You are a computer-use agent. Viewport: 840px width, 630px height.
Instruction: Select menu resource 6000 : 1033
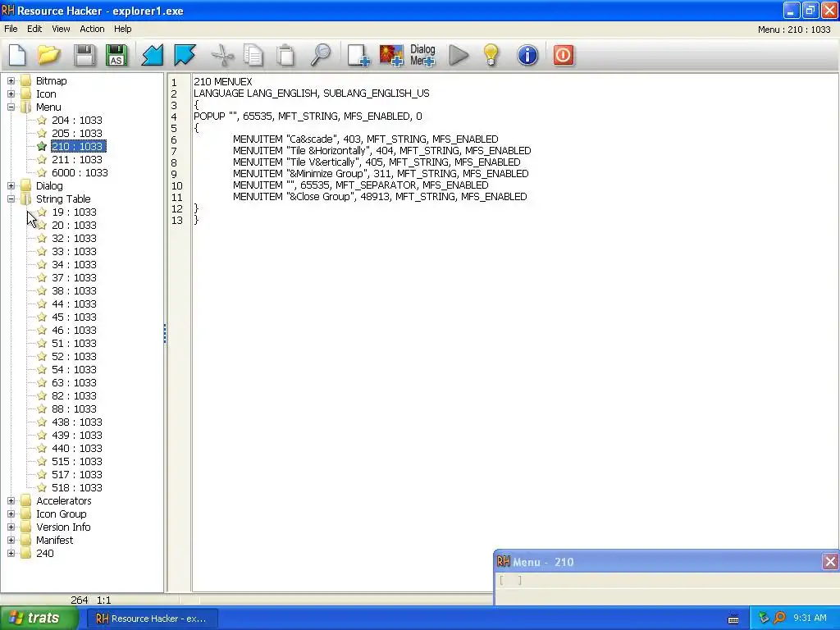coord(80,172)
